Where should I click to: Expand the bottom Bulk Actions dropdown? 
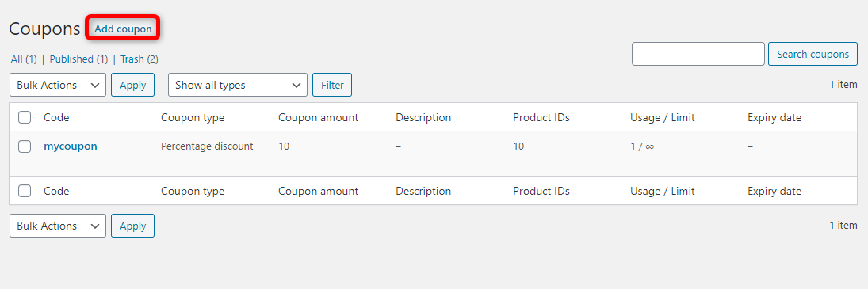[x=58, y=226]
